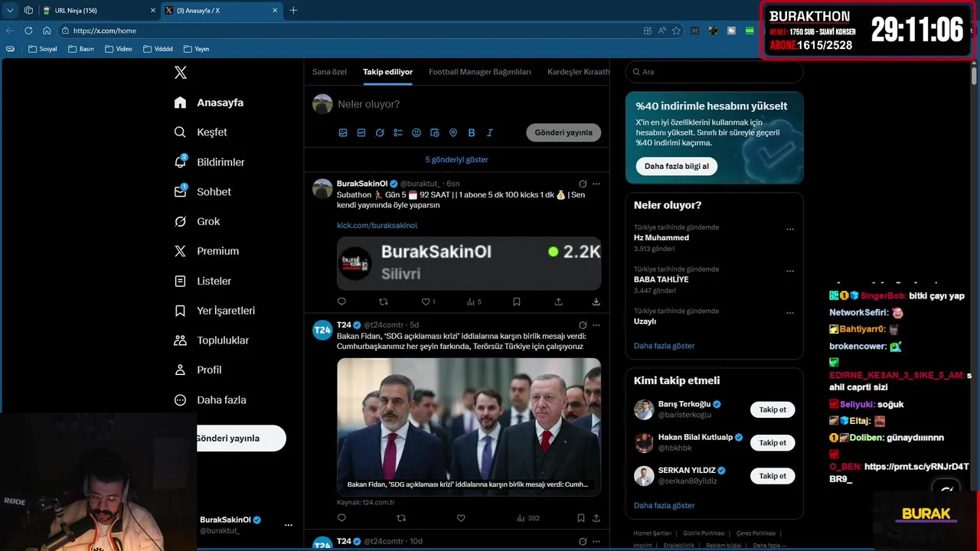The width and height of the screenshot is (980, 551).
Task: Open the Sosyal bookmarks folder
Action: point(43,49)
